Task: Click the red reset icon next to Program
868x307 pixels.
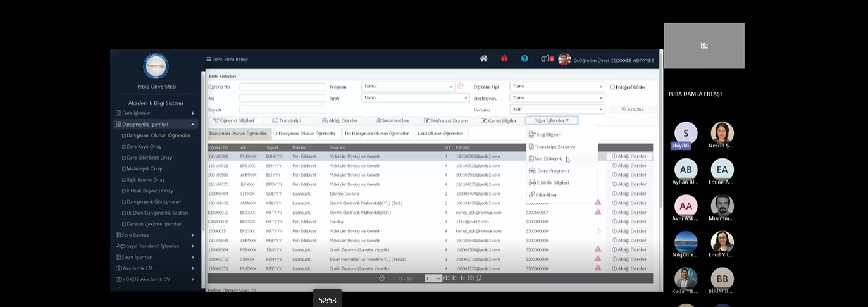Action: [460, 86]
